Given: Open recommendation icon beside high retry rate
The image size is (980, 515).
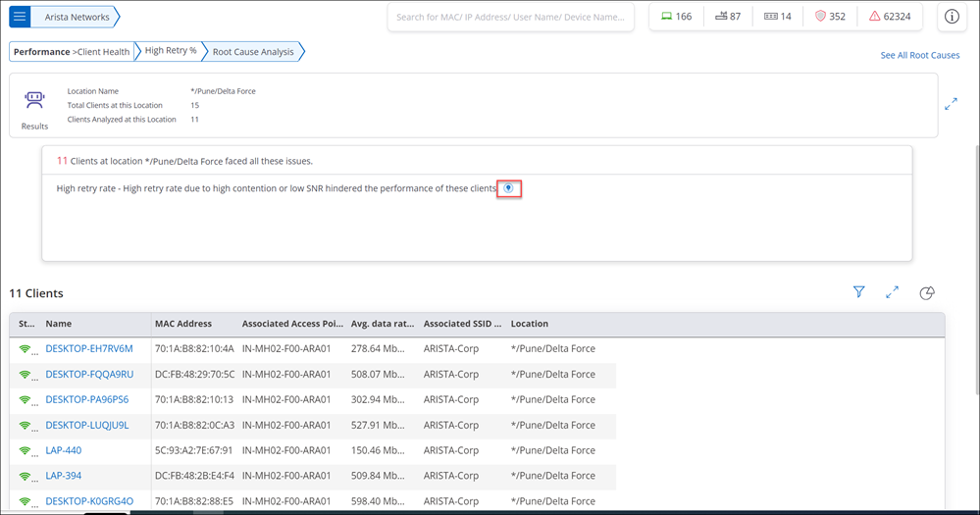Looking at the screenshot, I should [509, 188].
